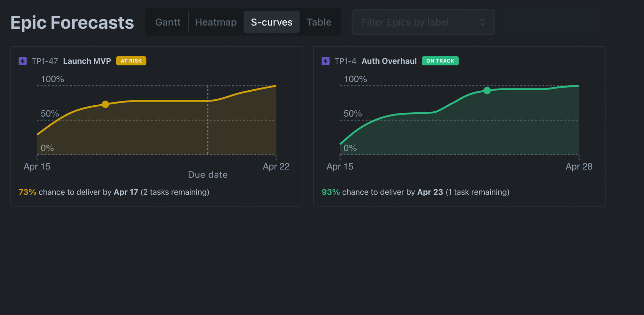Click the purple lightning epic icon for TP1-4
644x315 pixels.
pyautogui.click(x=325, y=61)
